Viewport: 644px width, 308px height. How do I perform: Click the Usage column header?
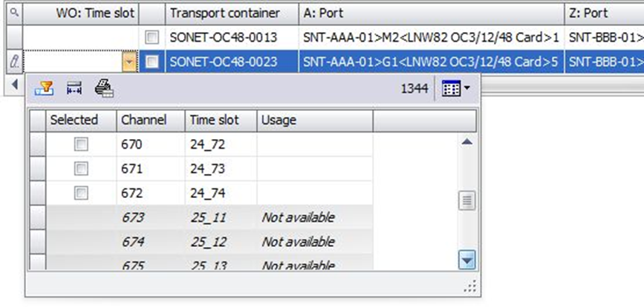click(315, 120)
